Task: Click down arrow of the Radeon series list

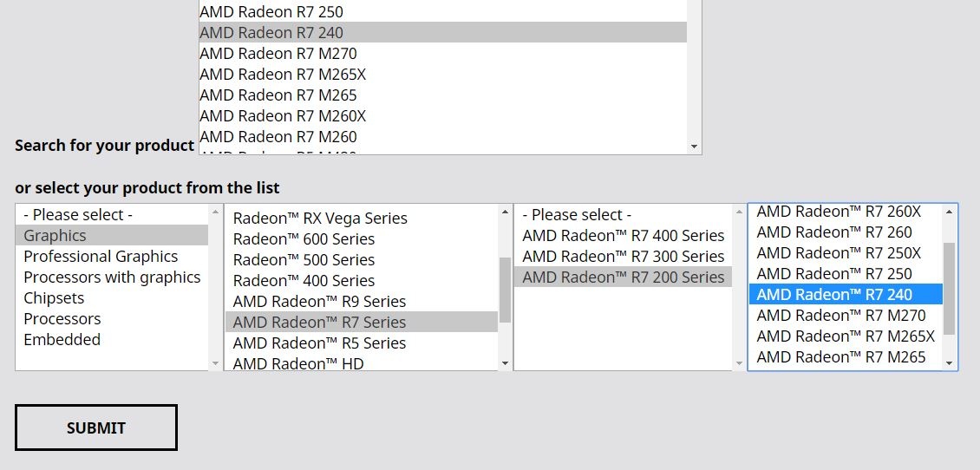Action: [x=505, y=363]
